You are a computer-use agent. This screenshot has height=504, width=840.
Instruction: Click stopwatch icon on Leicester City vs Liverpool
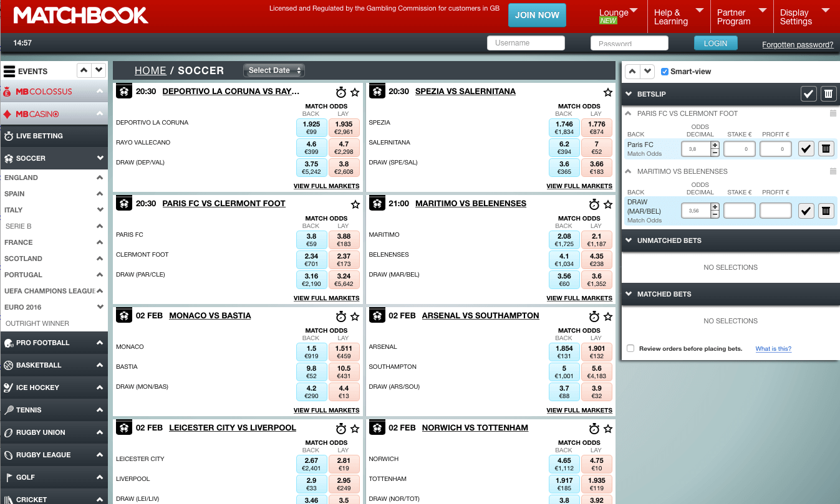(x=341, y=429)
